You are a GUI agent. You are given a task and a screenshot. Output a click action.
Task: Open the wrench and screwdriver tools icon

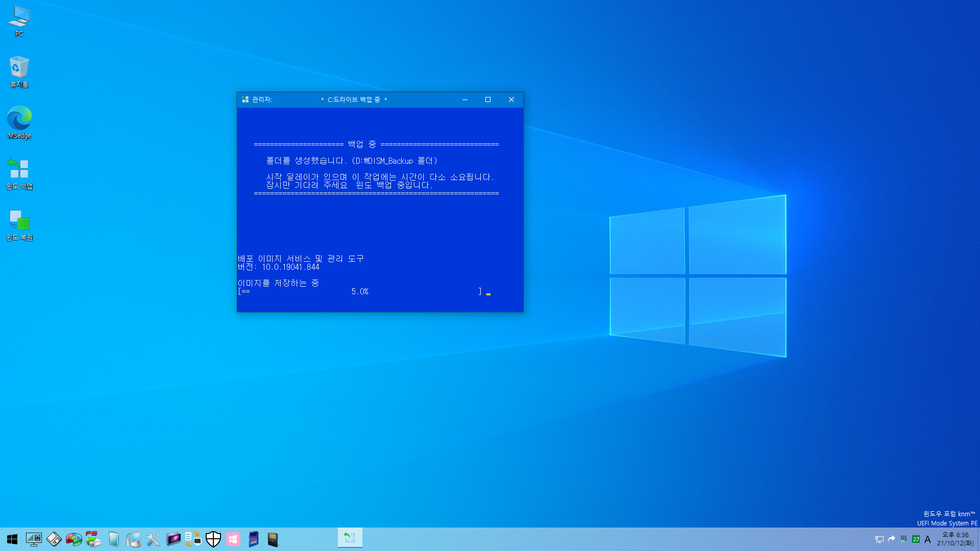pyautogui.click(x=153, y=539)
